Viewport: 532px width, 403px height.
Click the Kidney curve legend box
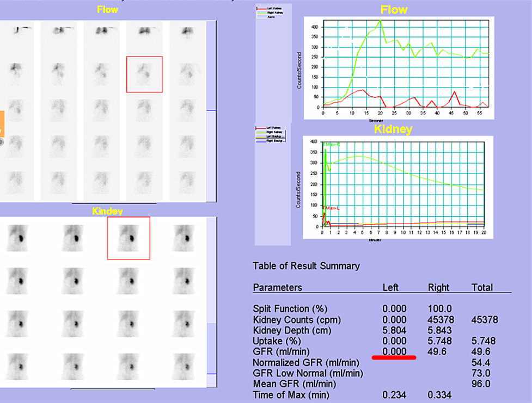tap(270, 136)
